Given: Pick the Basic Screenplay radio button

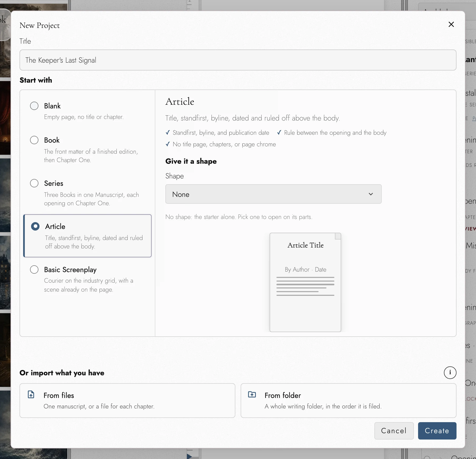Looking at the screenshot, I should pos(34,270).
